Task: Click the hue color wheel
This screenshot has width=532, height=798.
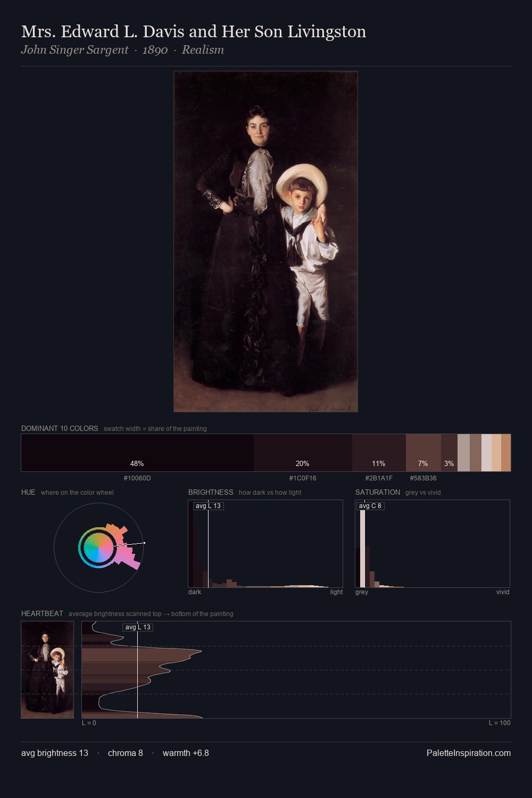Action: click(x=98, y=547)
